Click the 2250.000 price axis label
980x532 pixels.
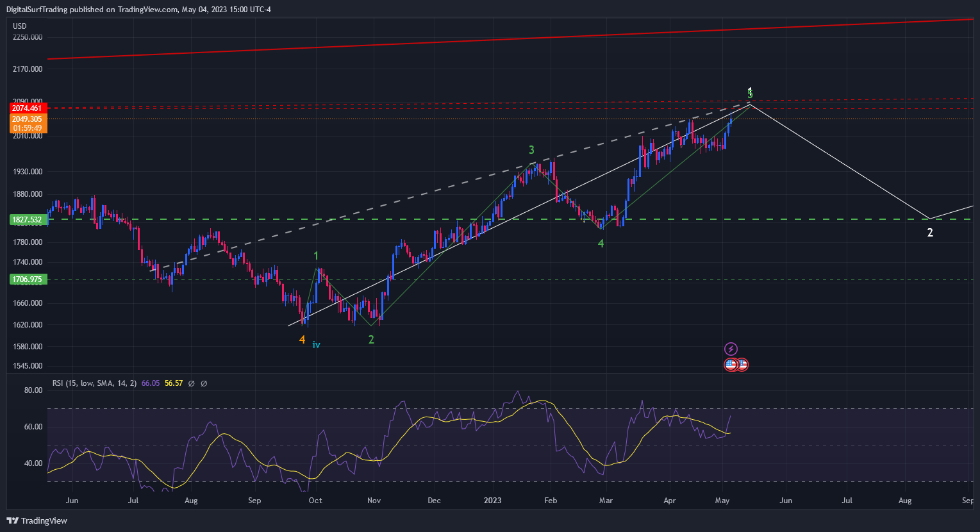28,37
